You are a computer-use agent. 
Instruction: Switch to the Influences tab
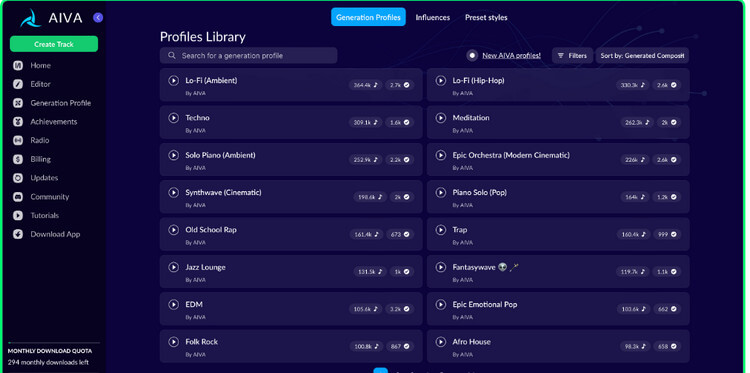coord(432,17)
